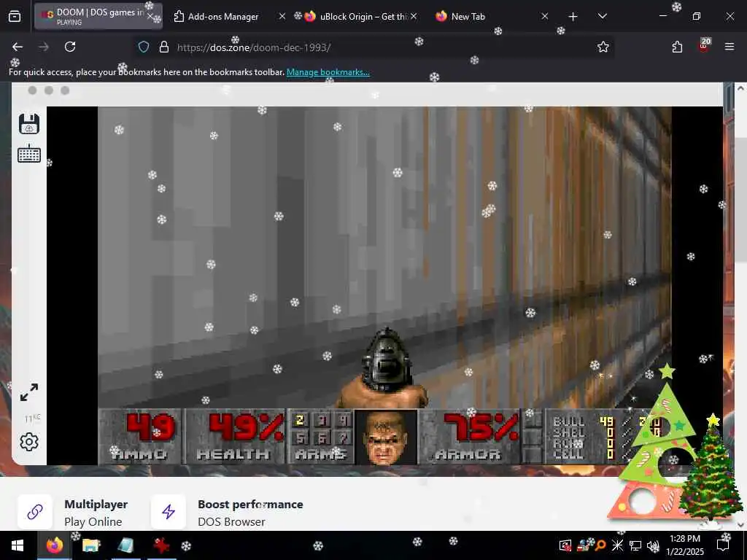The image size is (747, 560).
Task: Open a new tab with plus button
Action: [573, 17]
